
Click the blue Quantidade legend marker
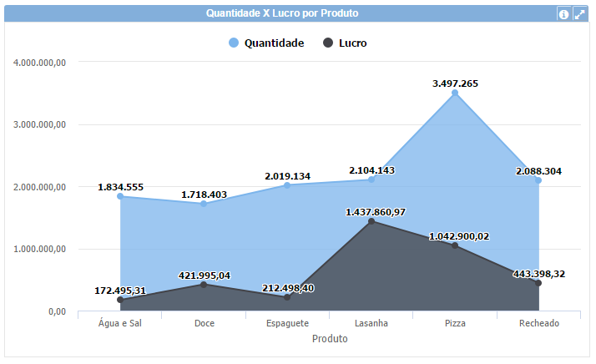[233, 43]
